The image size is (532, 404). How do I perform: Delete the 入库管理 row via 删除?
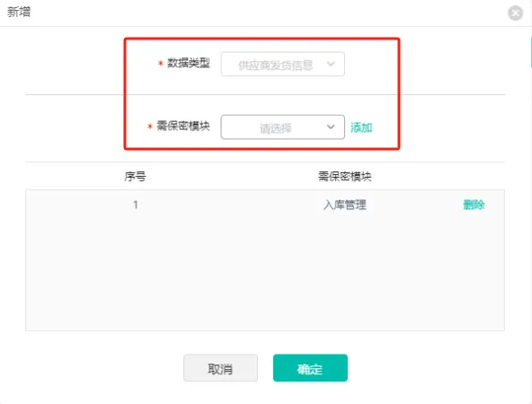pyautogui.click(x=474, y=205)
